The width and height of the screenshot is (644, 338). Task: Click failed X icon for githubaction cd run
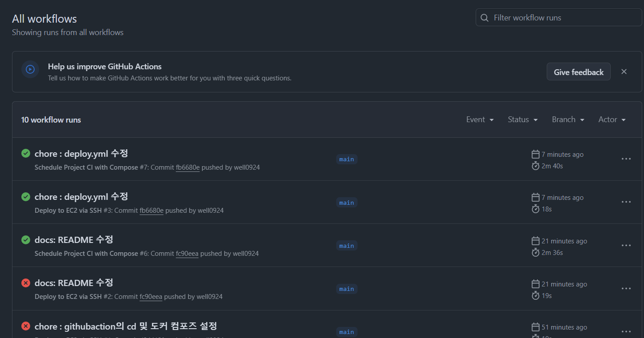point(26,326)
